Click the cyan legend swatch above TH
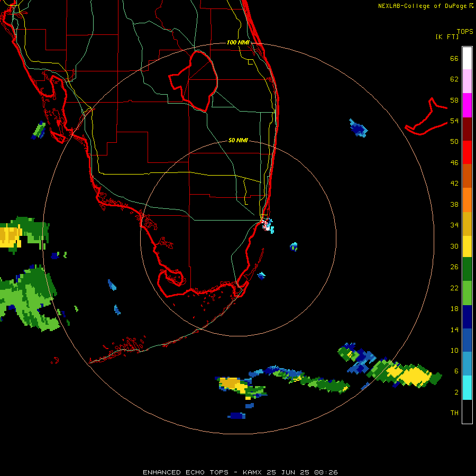 (x=467, y=388)
